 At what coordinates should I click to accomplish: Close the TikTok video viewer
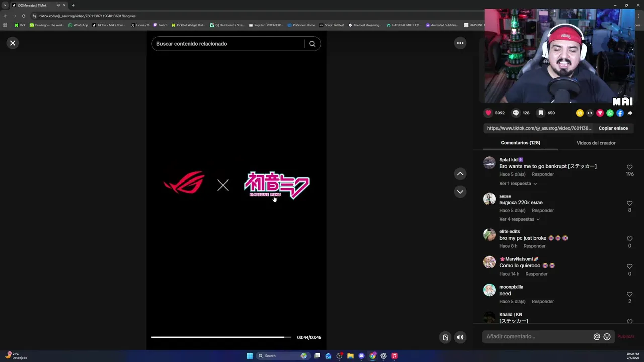point(13,43)
